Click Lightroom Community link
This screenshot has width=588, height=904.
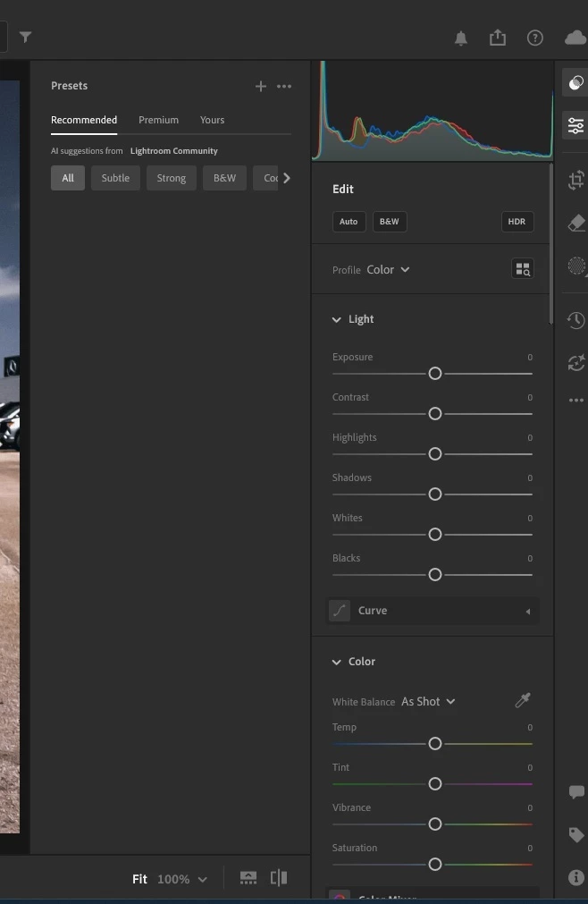point(174,151)
